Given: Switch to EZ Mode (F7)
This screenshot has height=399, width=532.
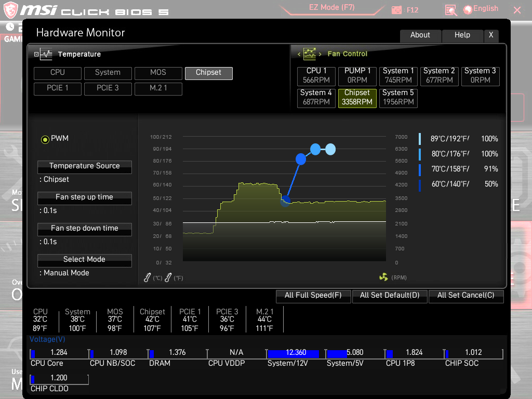Looking at the screenshot, I should [x=332, y=8].
